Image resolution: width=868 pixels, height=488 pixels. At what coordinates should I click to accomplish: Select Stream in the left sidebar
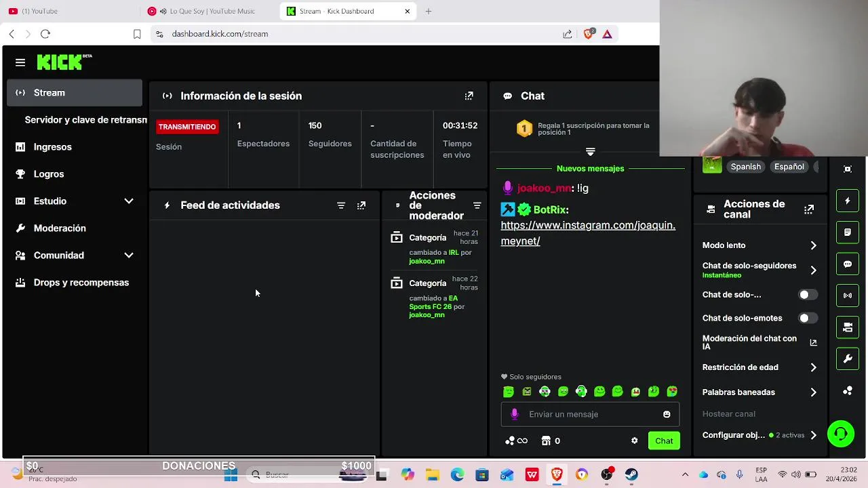(75, 93)
